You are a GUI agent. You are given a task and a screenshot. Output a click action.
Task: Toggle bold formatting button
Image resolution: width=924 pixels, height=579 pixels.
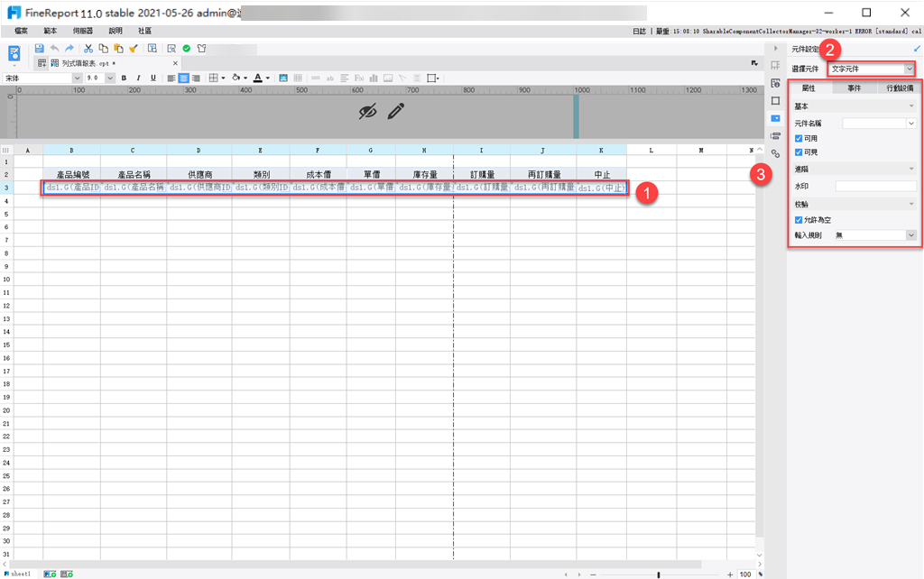[124, 78]
